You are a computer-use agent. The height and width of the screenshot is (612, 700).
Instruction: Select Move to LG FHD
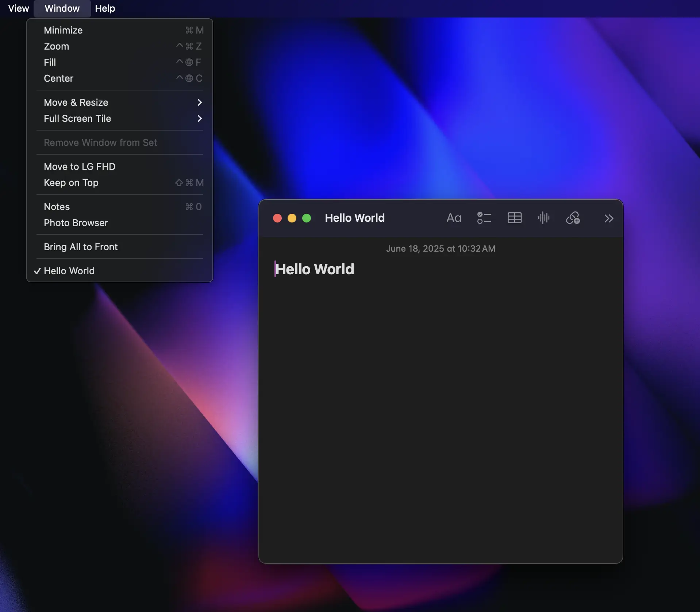click(x=80, y=167)
